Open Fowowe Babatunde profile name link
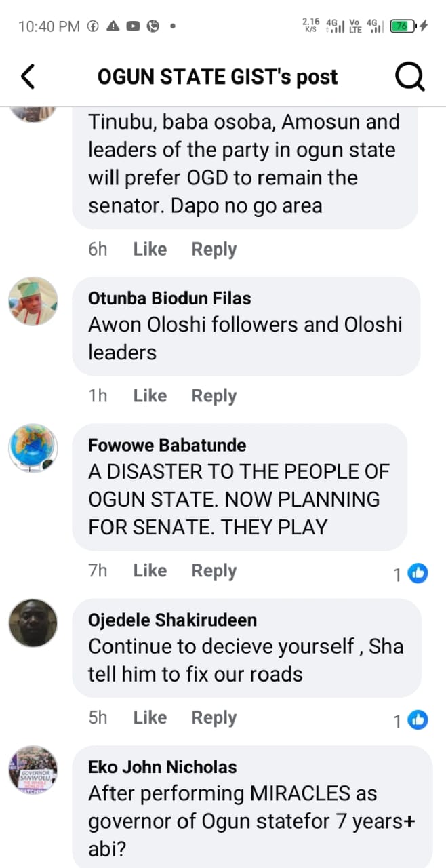This screenshot has width=446, height=868. [167, 446]
